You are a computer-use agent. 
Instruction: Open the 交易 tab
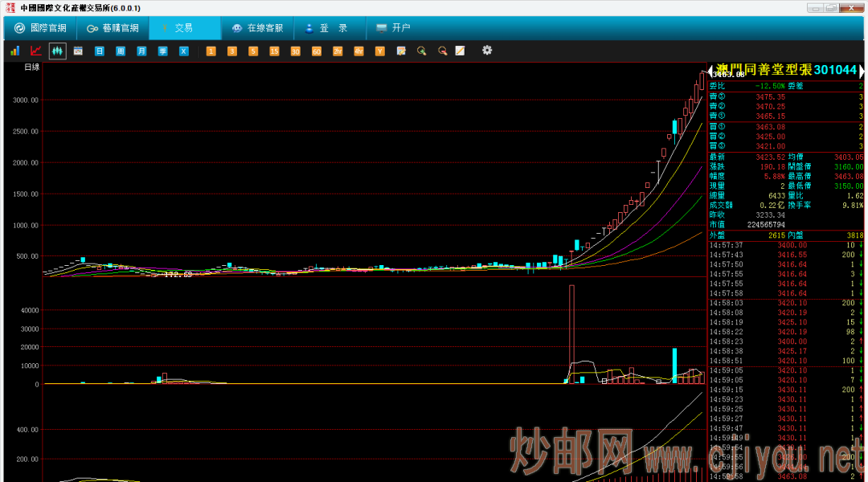click(x=185, y=28)
